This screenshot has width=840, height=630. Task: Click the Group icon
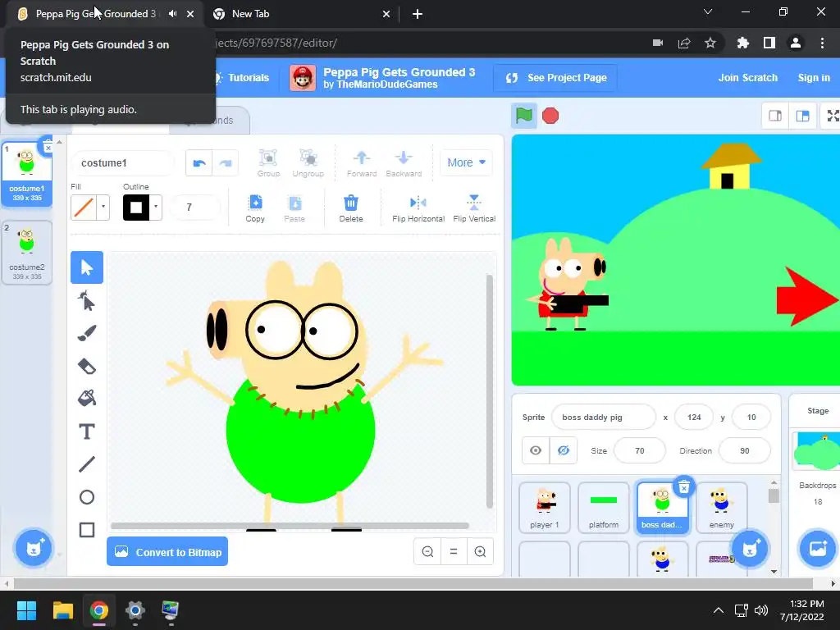pos(268,163)
